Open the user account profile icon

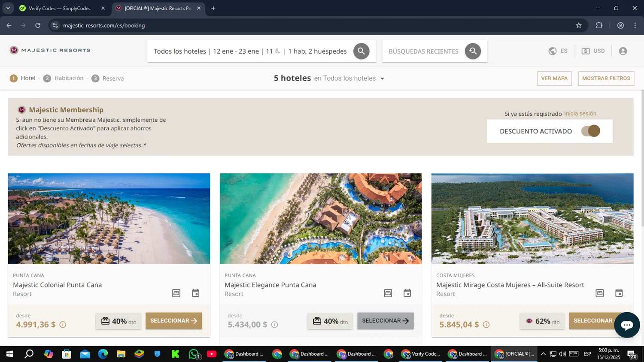click(x=623, y=51)
